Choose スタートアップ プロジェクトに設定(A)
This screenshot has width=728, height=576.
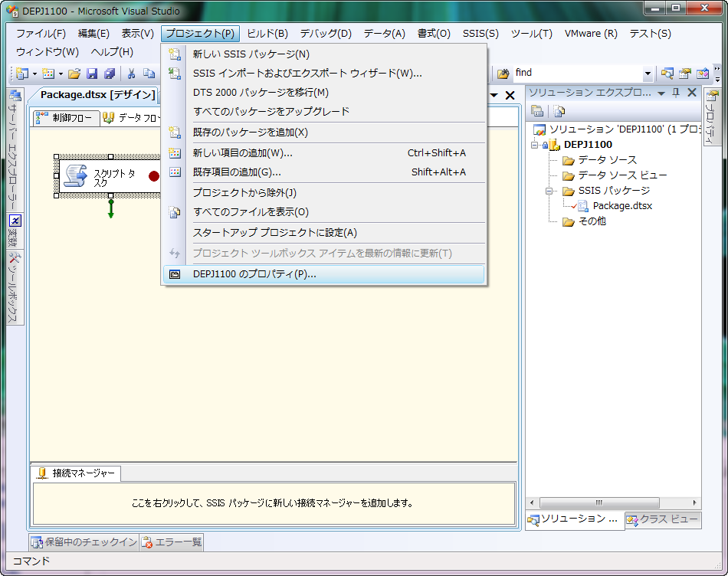coord(323,233)
